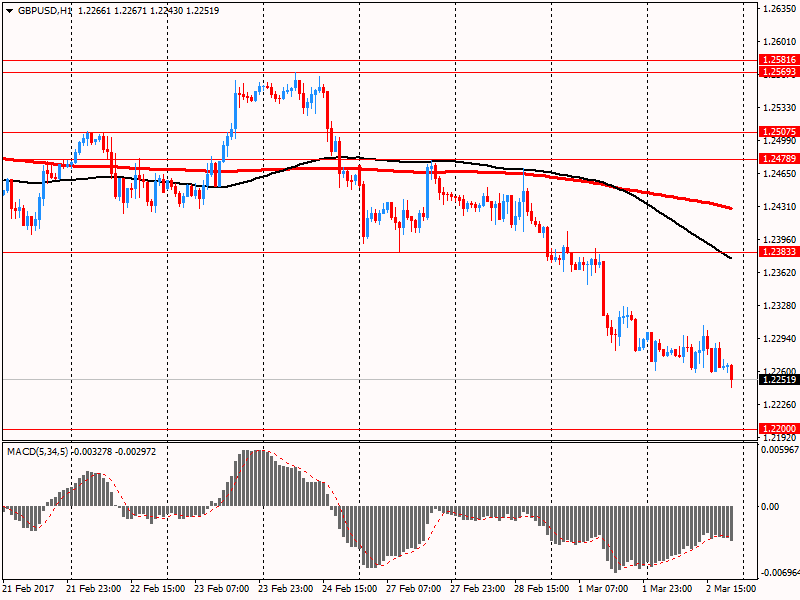Select the 22 Feb 15:00 time axis label
Screen dimensions: 800x600
(x=158, y=589)
